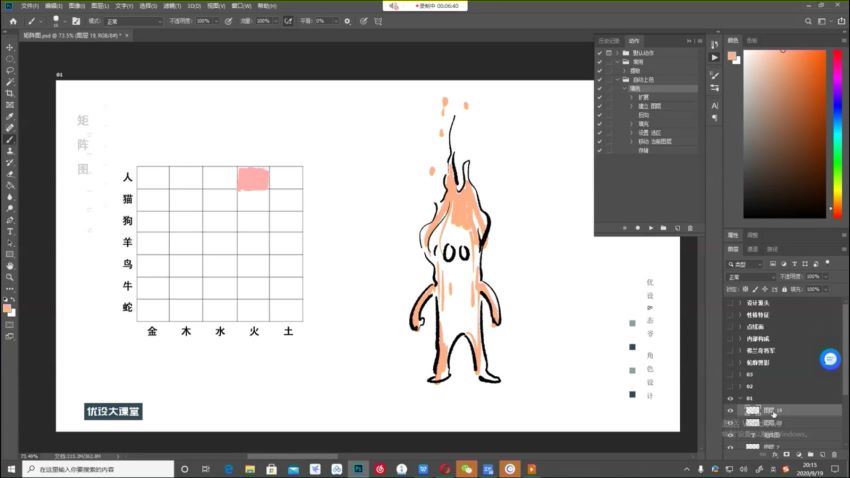Viewport: 850px width, 478px height.
Task: Click play button in Actions panel
Action: tap(650, 228)
